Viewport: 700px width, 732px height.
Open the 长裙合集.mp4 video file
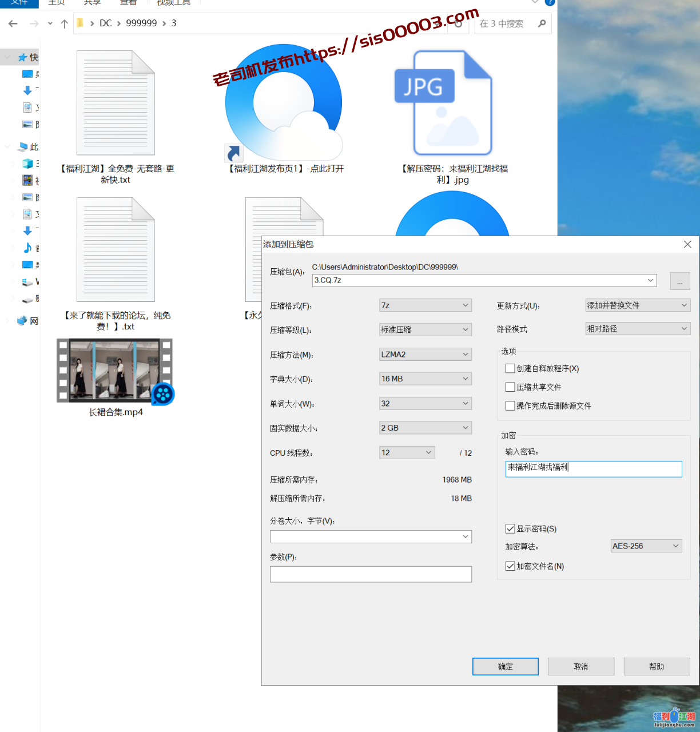point(115,371)
